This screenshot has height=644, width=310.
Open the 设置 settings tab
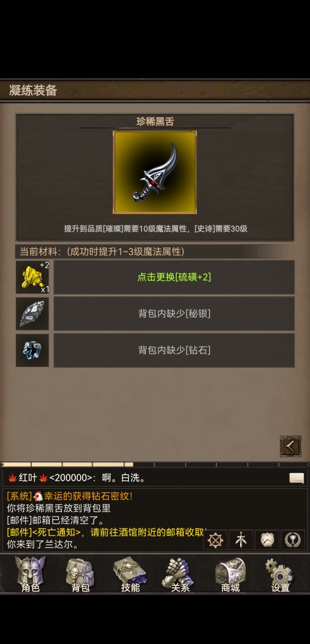(x=280, y=575)
